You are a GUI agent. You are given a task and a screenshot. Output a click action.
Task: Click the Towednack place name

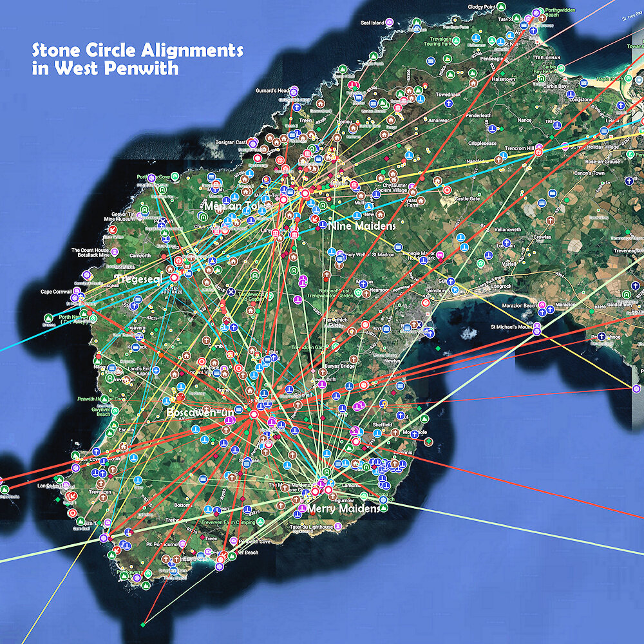[x=448, y=95]
